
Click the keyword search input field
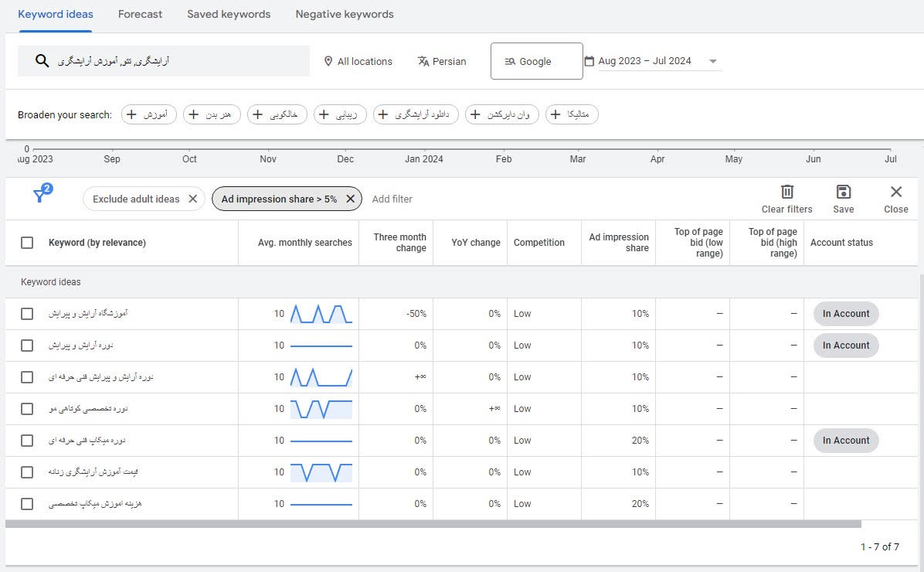point(163,61)
